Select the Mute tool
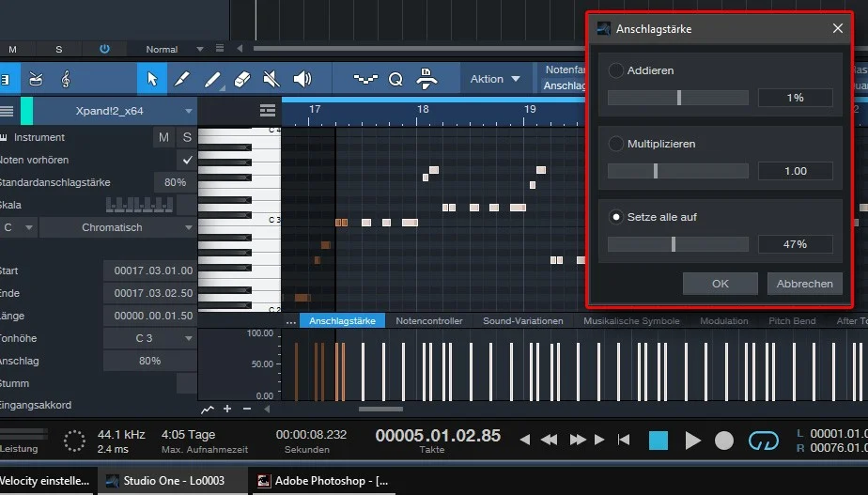This screenshot has width=868, height=495. click(271, 79)
